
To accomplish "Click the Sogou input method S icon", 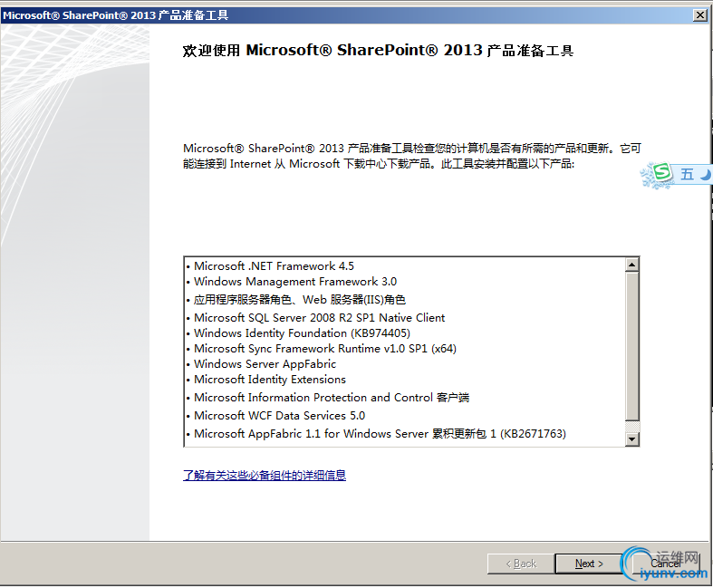I will click(662, 173).
